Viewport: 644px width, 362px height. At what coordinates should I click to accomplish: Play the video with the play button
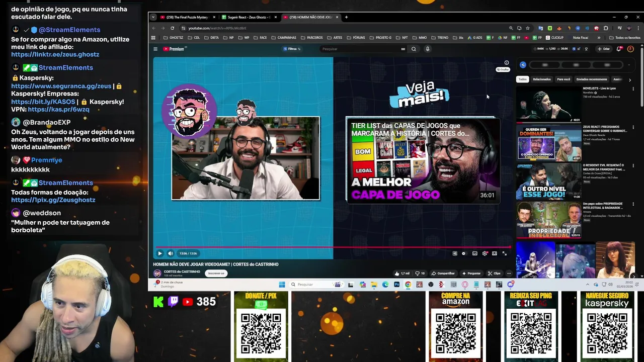(x=160, y=253)
